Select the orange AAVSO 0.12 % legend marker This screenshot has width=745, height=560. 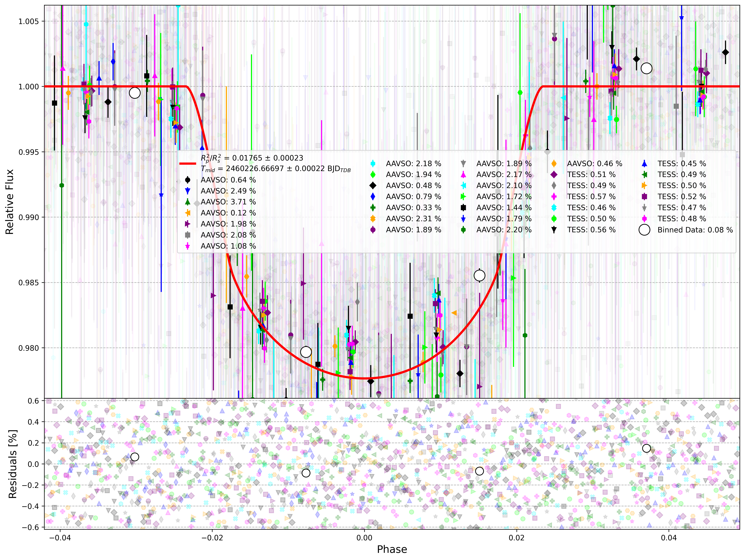tap(188, 213)
